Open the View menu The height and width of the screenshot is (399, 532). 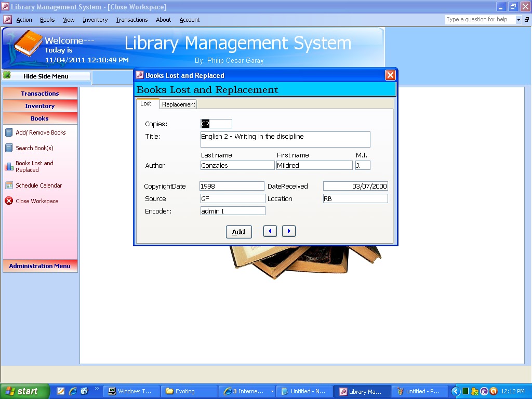pyautogui.click(x=69, y=20)
